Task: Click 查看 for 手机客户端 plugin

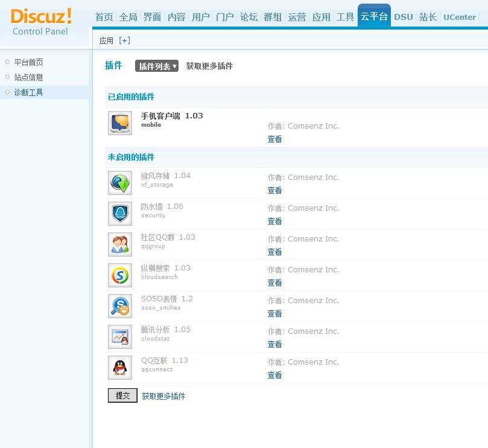Action: coord(274,139)
